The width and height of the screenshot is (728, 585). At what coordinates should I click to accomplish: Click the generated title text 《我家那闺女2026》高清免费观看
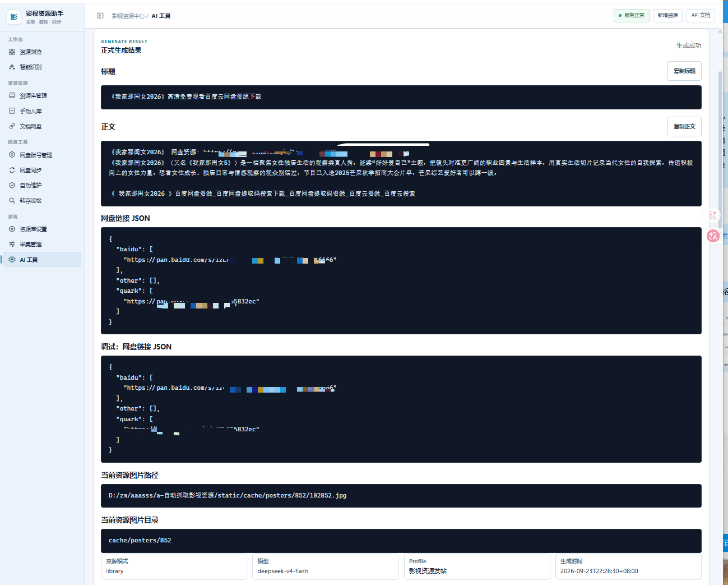pos(185,97)
